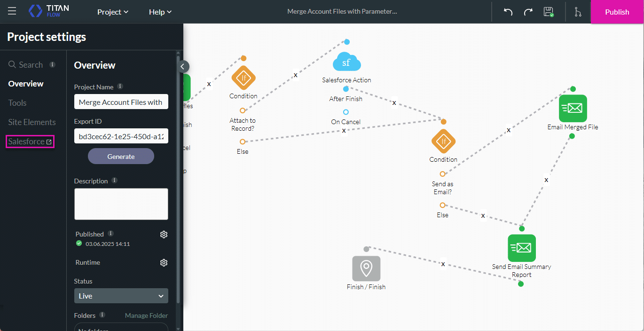The width and height of the screenshot is (644, 331).
Task: Click the Project Name input field
Action: 121,102
